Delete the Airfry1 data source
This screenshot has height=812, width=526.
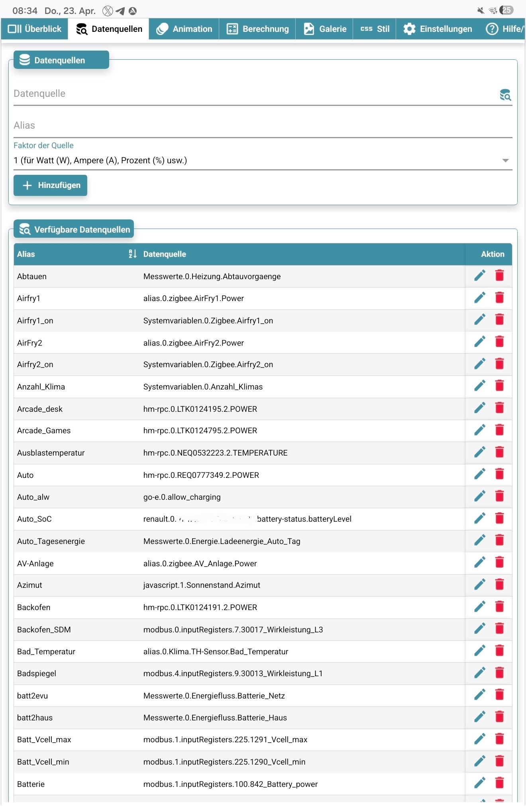pos(499,298)
